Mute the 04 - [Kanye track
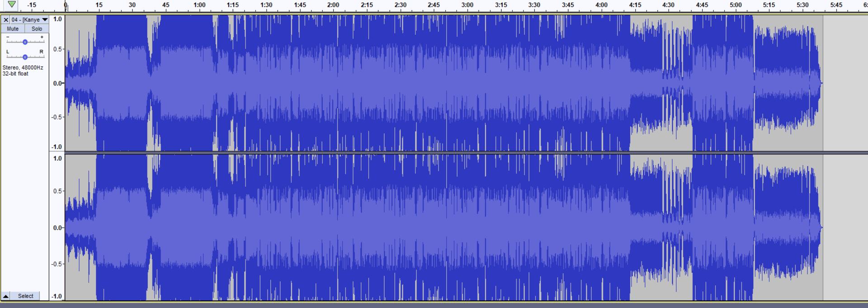Screen dimensions: 868x308 pos(13,28)
